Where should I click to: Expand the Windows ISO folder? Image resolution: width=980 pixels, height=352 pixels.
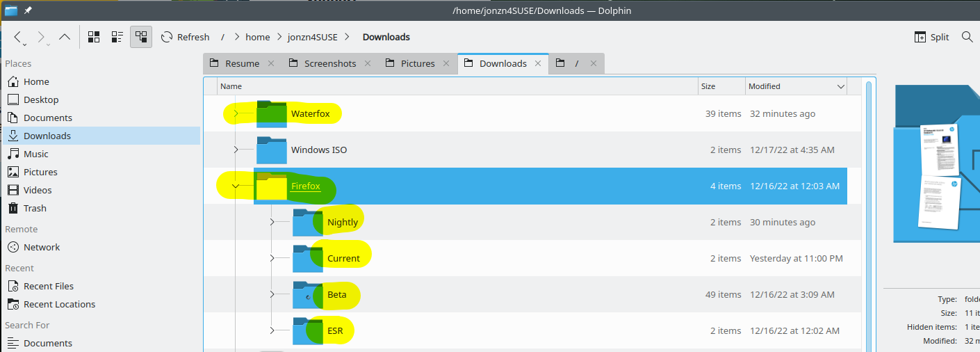[x=236, y=150]
